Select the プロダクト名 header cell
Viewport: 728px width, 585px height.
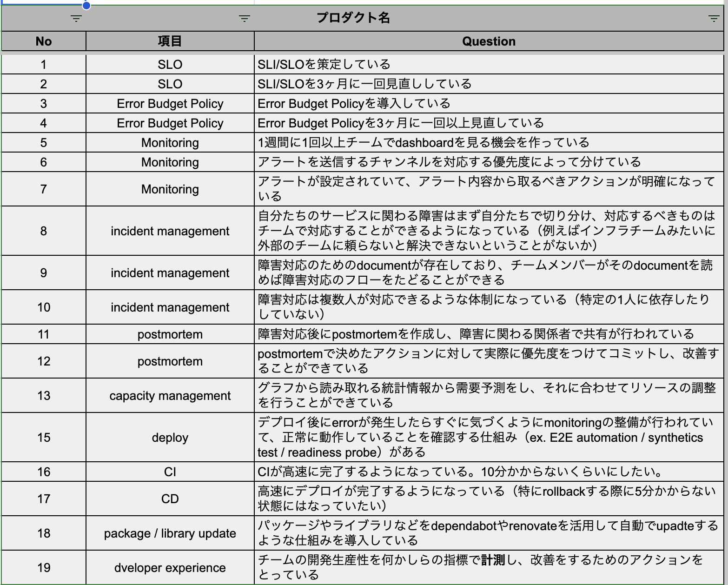click(x=353, y=18)
